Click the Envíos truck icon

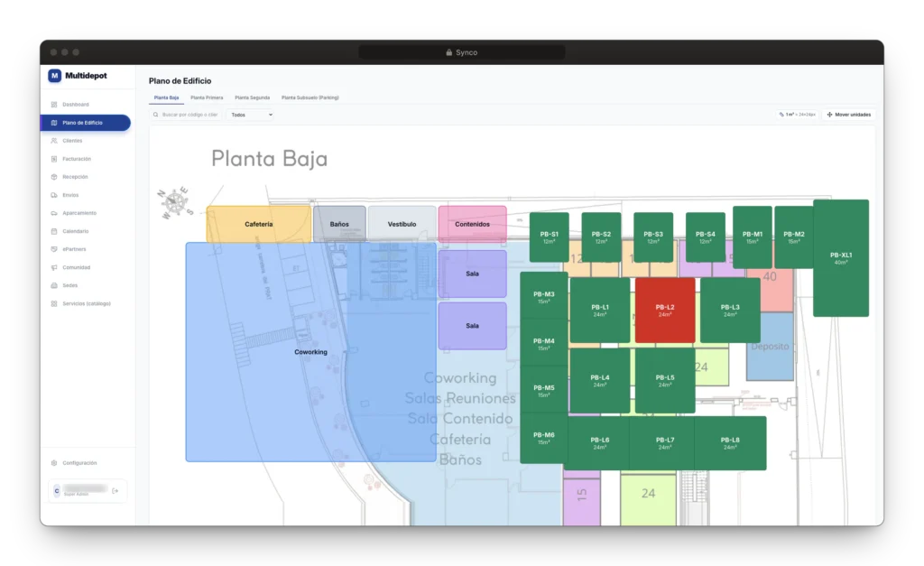tap(54, 195)
